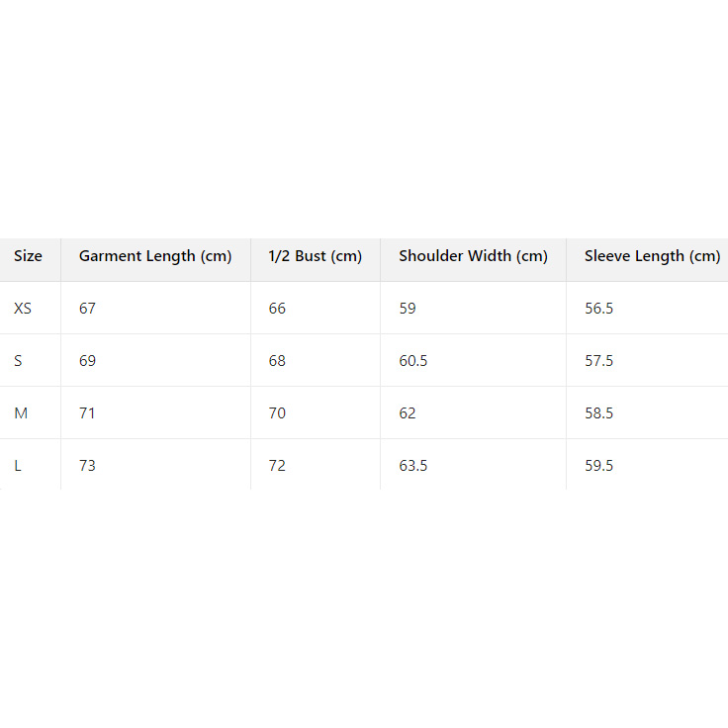The height and width of the screenshot is (728, 728).
Task: Click shoulder width value 63.5
Action: click(x=413, y=466)
